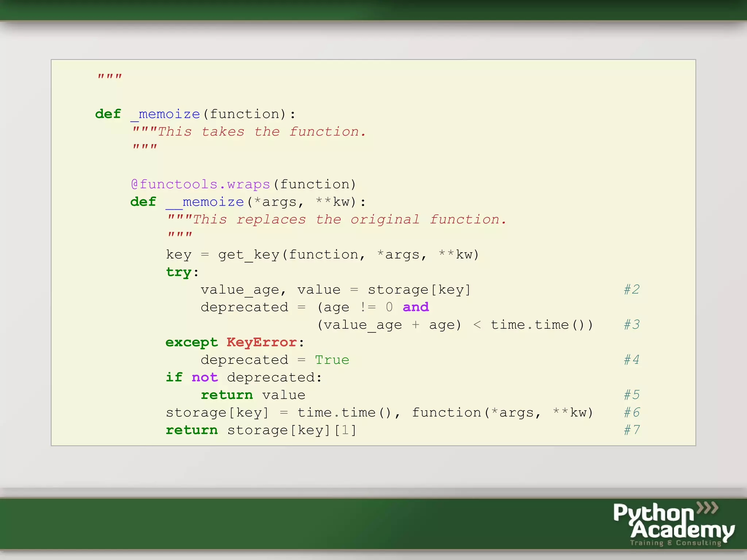Click the '#2' comment marker
The height and width of the screenshot is (560, 747).
point(632,289)
